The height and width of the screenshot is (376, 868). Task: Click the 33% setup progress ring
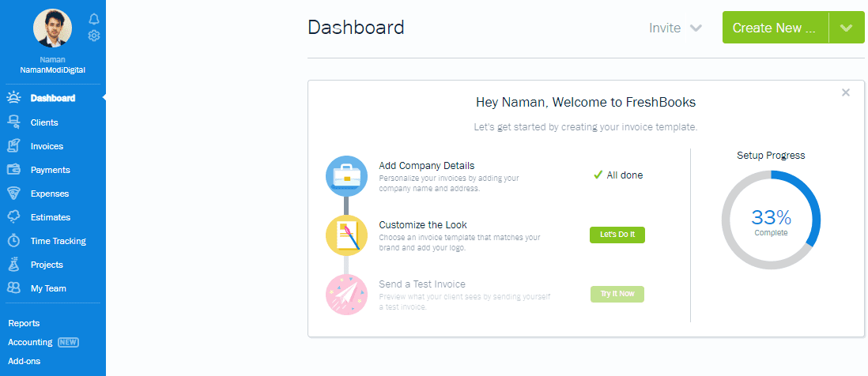click(771, 220)
